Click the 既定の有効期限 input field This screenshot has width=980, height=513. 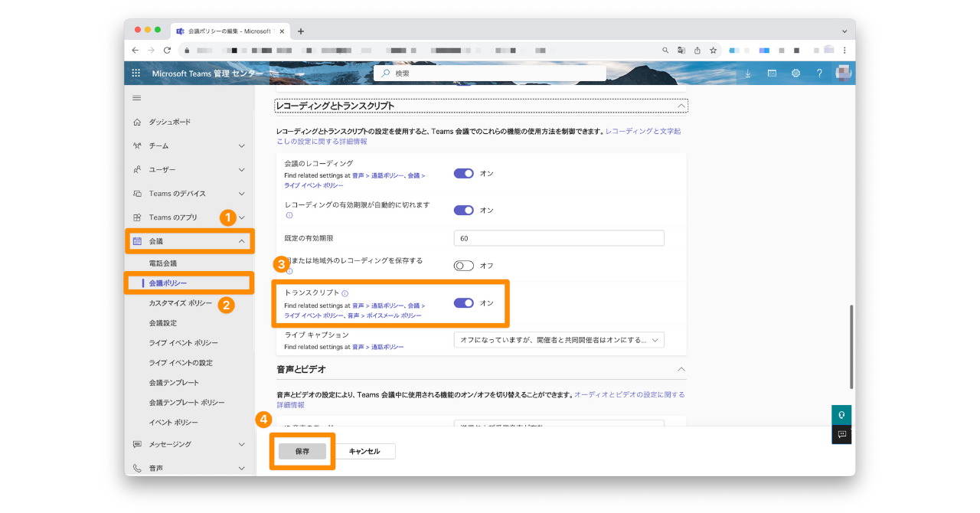pyautogui.click(x=558, y=238)
